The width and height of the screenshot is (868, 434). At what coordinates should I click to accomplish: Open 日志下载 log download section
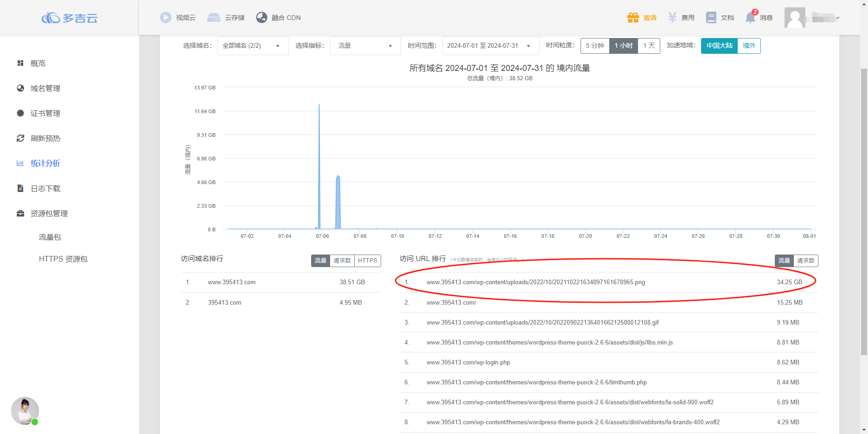pyautogui.click(x=45, y=188)
